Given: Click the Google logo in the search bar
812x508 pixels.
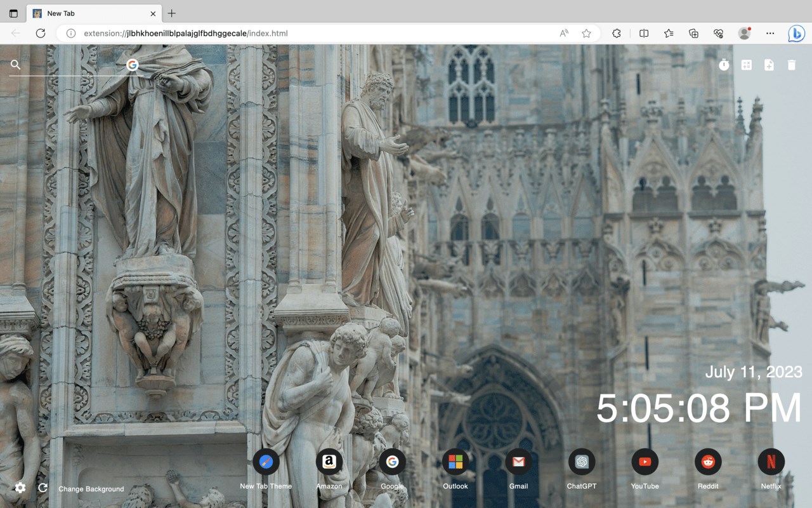Looking at the screenshot, I should pyautogui.click(x=133, y=64).
